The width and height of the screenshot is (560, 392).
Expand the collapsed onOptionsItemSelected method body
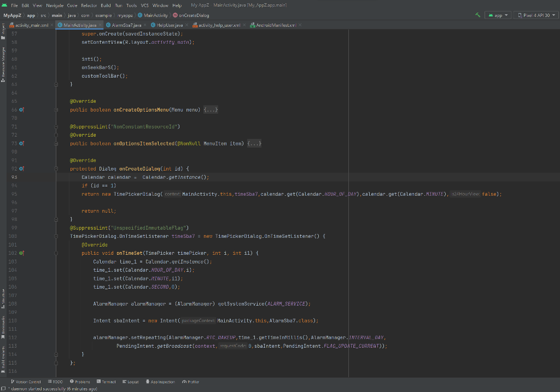pos(254,143)
